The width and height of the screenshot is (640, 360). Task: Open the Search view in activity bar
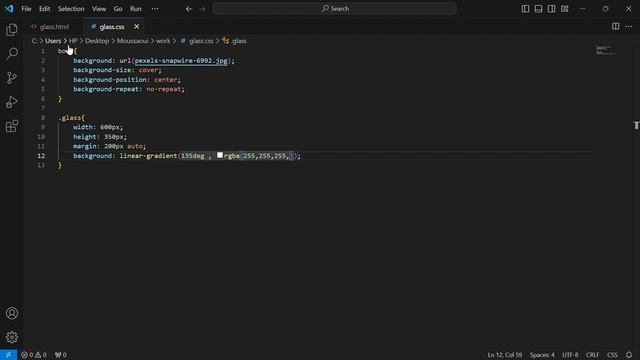click(x=12, y=53)
